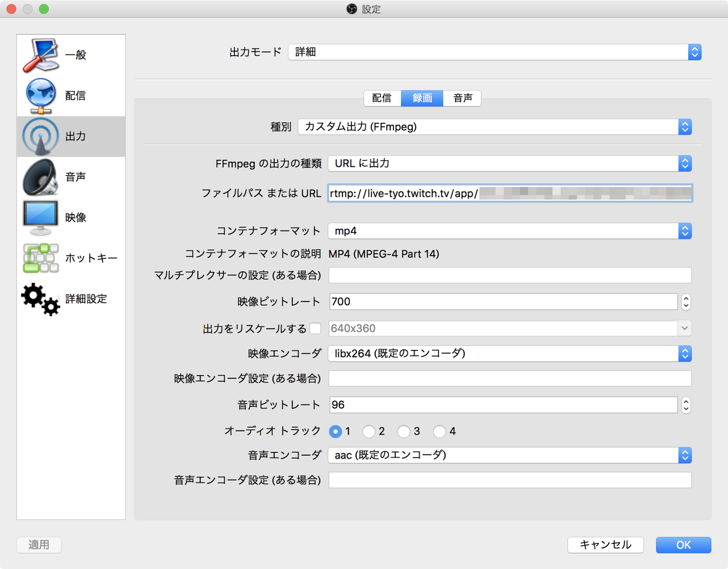Open the 詳細設定 (Advanced) gears icon
728x569 pixels.
40,299
